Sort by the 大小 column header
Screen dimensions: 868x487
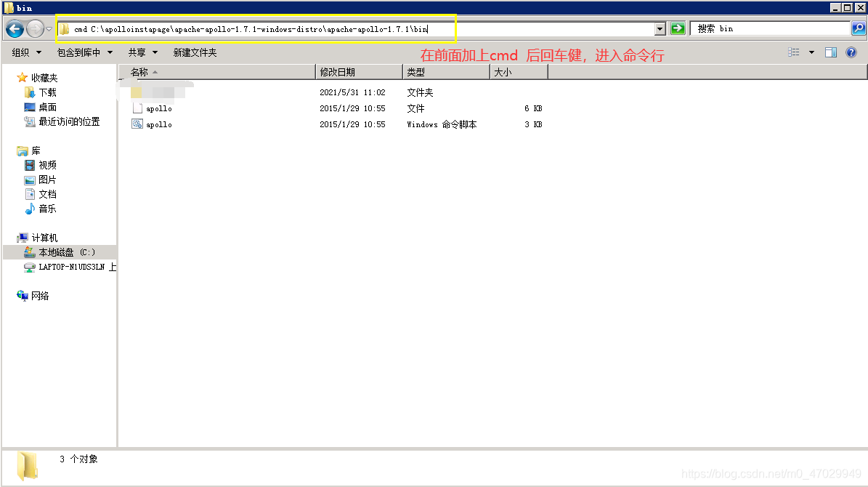(x=519, y=72)
